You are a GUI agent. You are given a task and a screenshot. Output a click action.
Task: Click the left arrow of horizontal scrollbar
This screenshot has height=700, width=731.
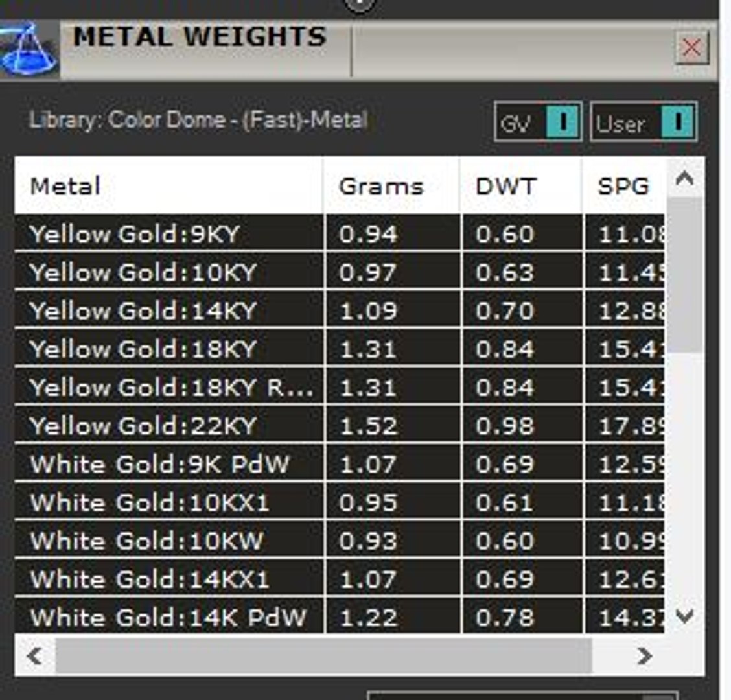35,656
